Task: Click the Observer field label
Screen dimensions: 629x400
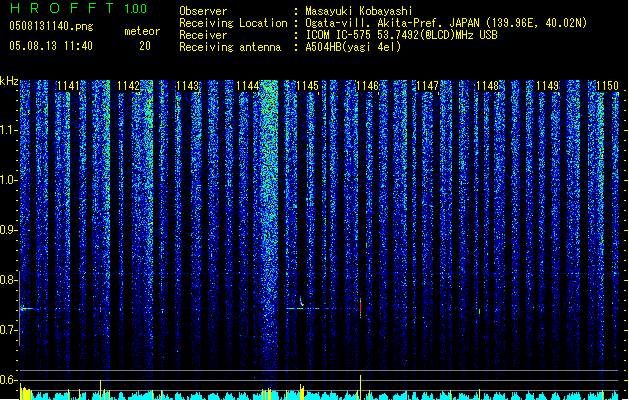Action: 203,11
